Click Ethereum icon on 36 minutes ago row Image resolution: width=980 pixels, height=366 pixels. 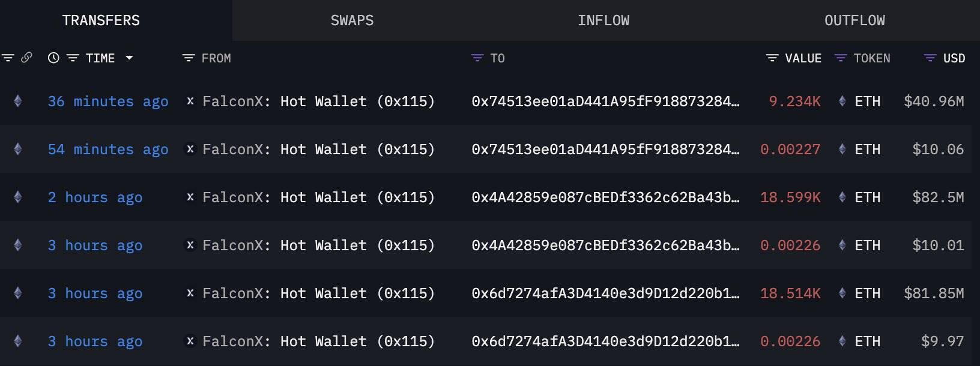click(x=18, y=101)
